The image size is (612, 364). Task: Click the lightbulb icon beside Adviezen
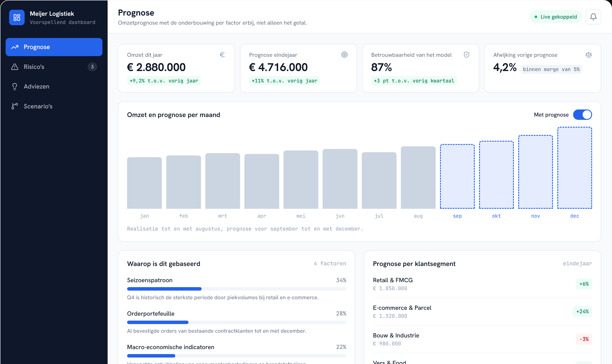15,86
